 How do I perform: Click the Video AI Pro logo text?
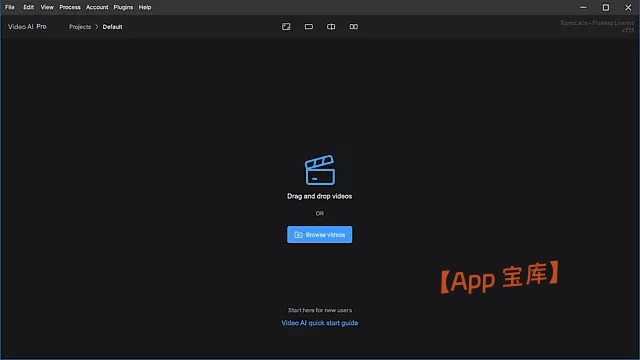(x=27, y=27)
